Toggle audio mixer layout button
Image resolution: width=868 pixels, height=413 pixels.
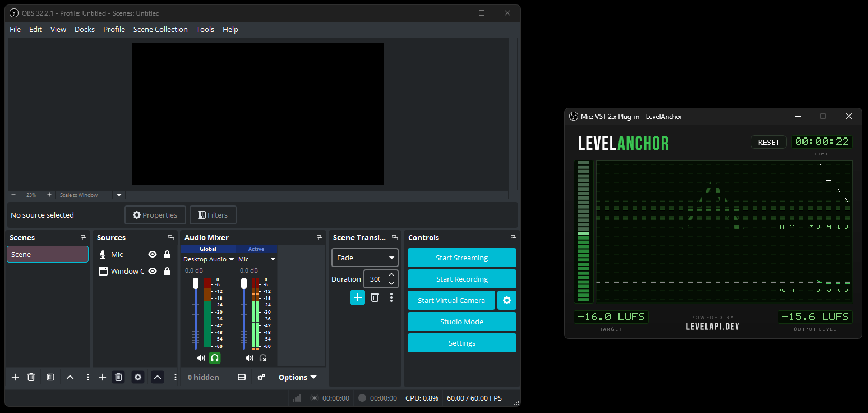pos(242,377)
